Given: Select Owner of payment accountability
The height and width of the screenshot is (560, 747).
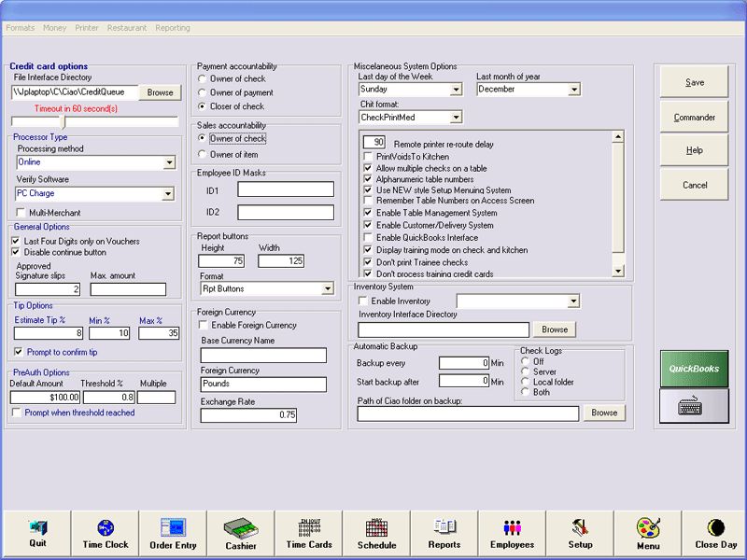Looking at the screenshot, I should tap(204, 92).
